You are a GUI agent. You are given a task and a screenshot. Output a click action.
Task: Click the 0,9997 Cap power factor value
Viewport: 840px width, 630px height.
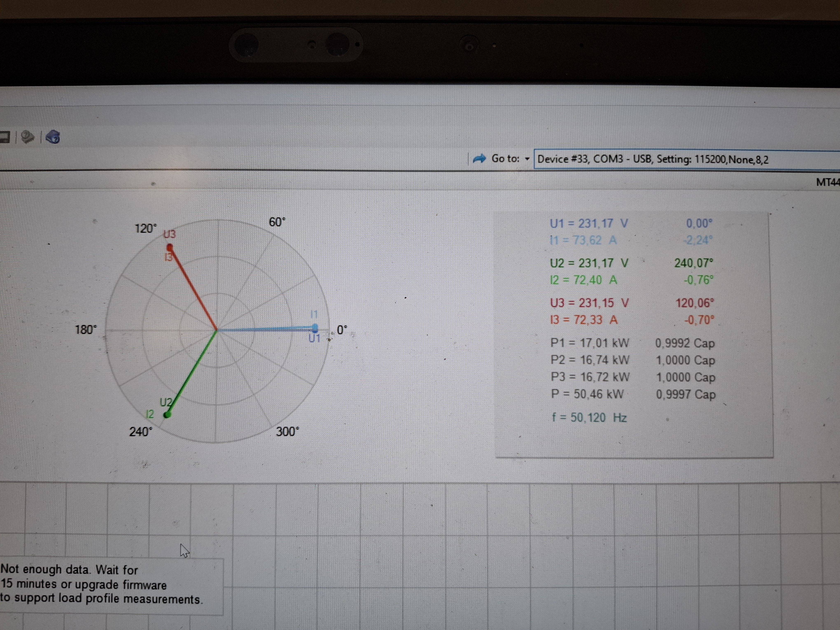click(685, 394)
